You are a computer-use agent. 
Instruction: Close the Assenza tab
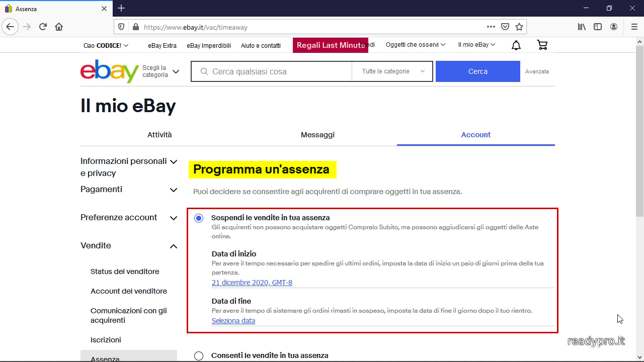pyautogui.click(x=104, y=9)
